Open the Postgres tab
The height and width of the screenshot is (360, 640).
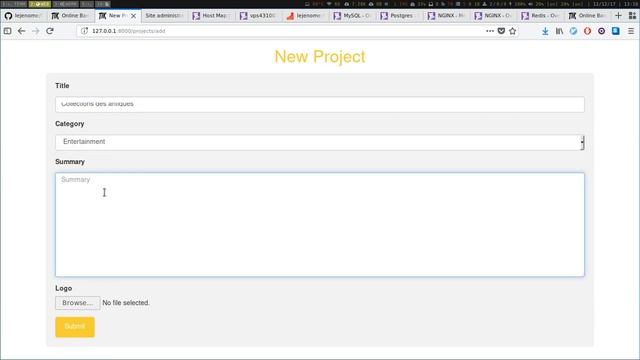click(x=399, y=16)
